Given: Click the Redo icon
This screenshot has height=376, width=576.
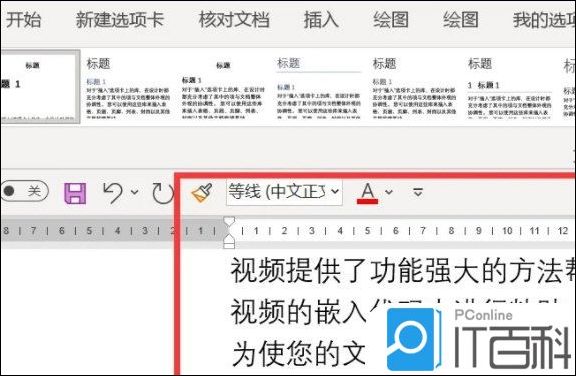Looking at the screenshot, I should click(163, 193).
